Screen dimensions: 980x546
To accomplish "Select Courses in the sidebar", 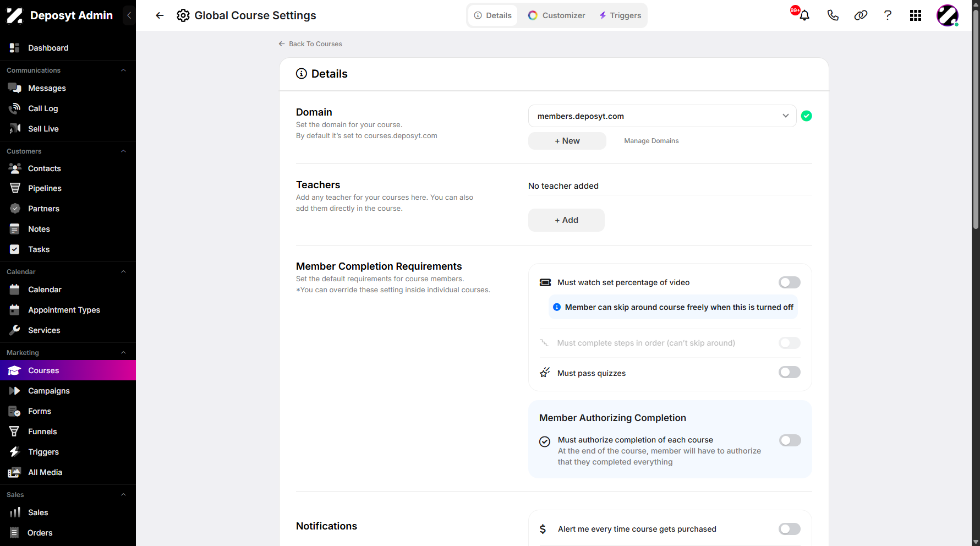I will (68, 370).
